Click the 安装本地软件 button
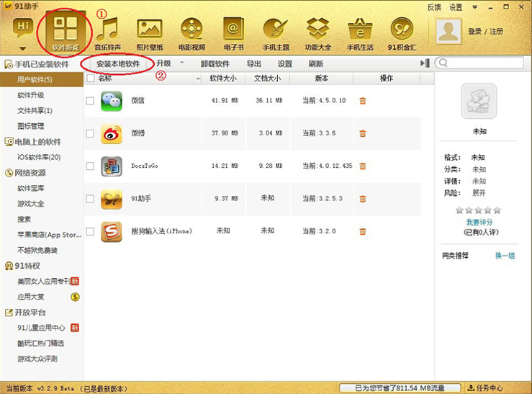The image size is (532, 394). tap(118, 63)
